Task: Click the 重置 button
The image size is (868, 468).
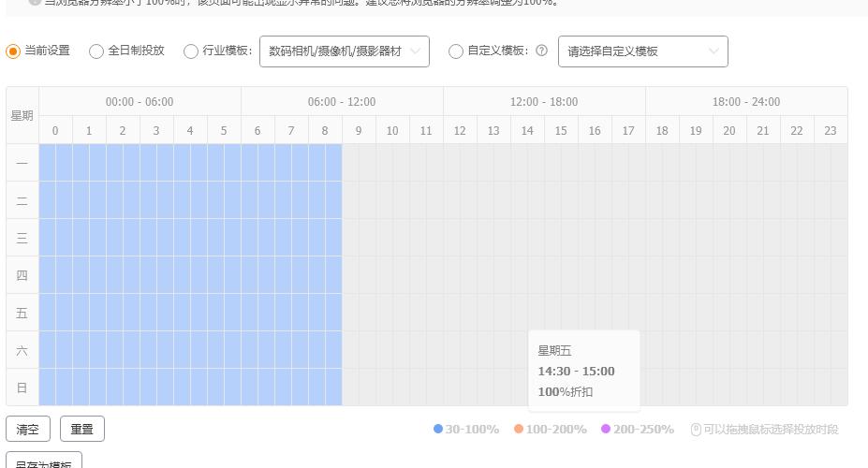Action: pyautogui.click(x=81, y=429)
